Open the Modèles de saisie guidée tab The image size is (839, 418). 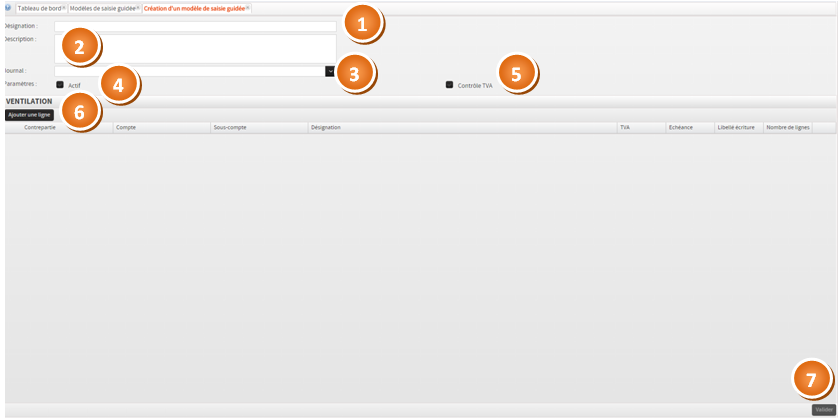[x=102, y=9]
